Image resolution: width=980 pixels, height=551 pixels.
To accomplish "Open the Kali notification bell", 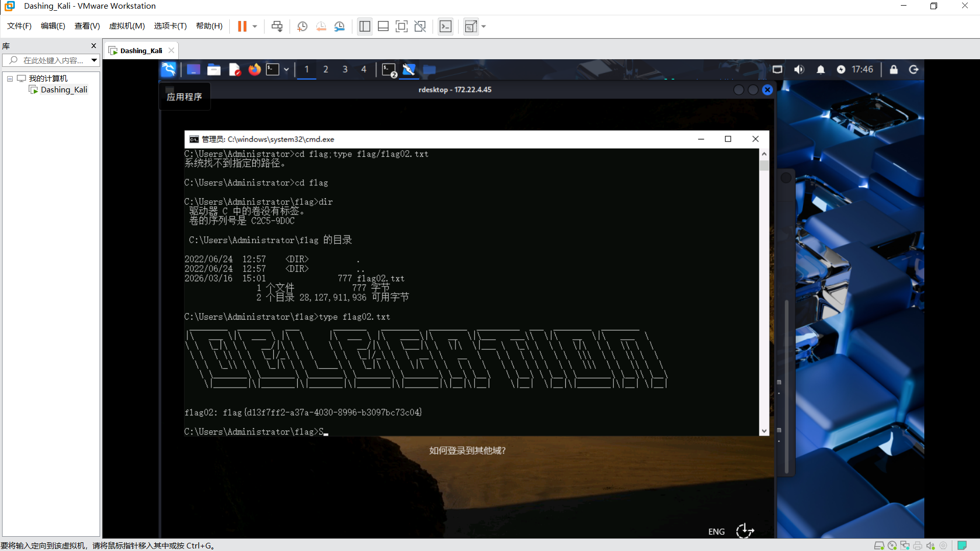I will coord(820,69).
